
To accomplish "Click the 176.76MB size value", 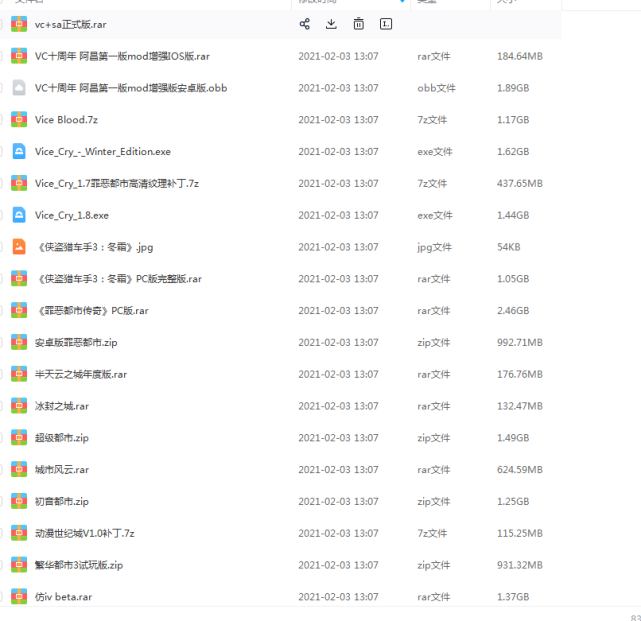I will coord(520,374).
